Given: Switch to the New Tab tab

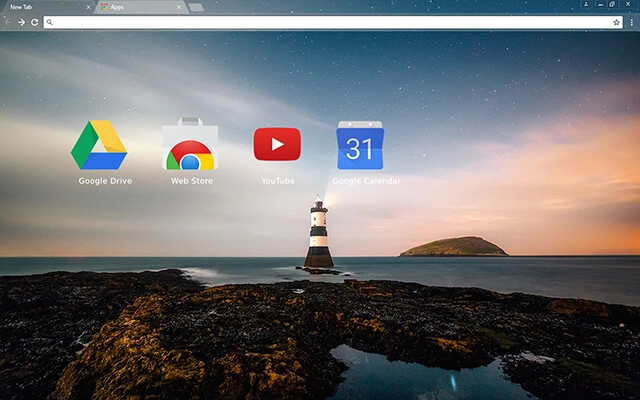Looking at the screenshot, I should (x=47, y=7).
